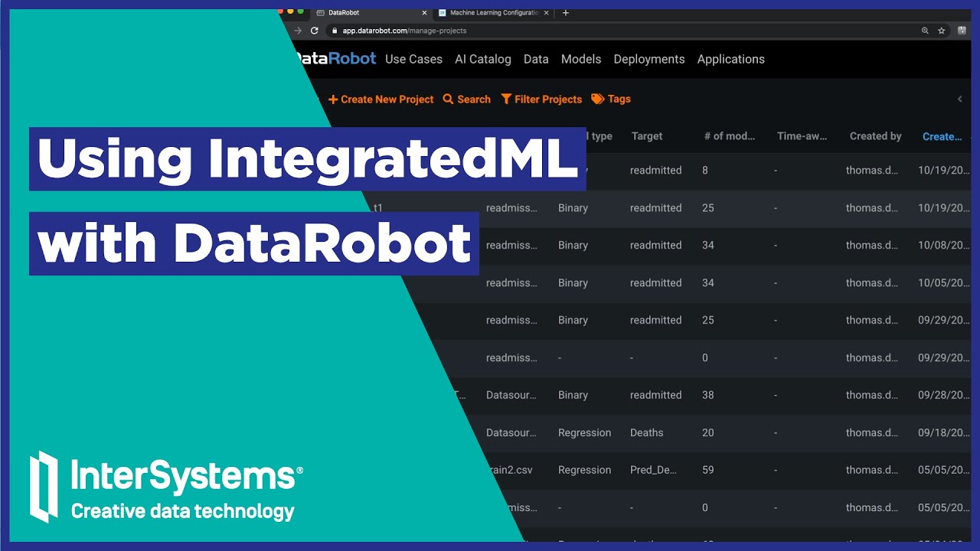Sort by Time-aware column header
The height and width of the screenshot is (551, 980).
coord(802,136)
